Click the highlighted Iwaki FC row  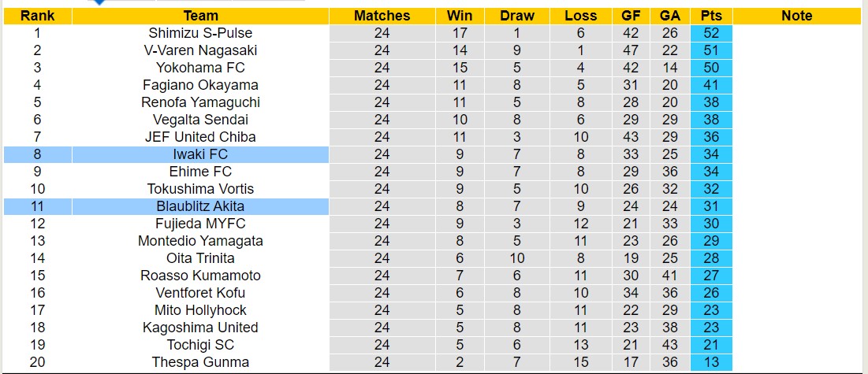click(200, 154)
